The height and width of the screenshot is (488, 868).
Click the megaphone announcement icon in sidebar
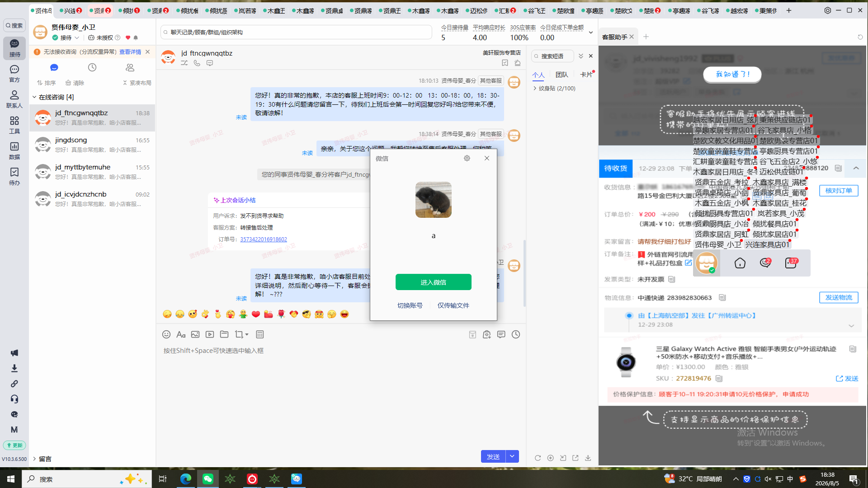[x=14, y=353]
